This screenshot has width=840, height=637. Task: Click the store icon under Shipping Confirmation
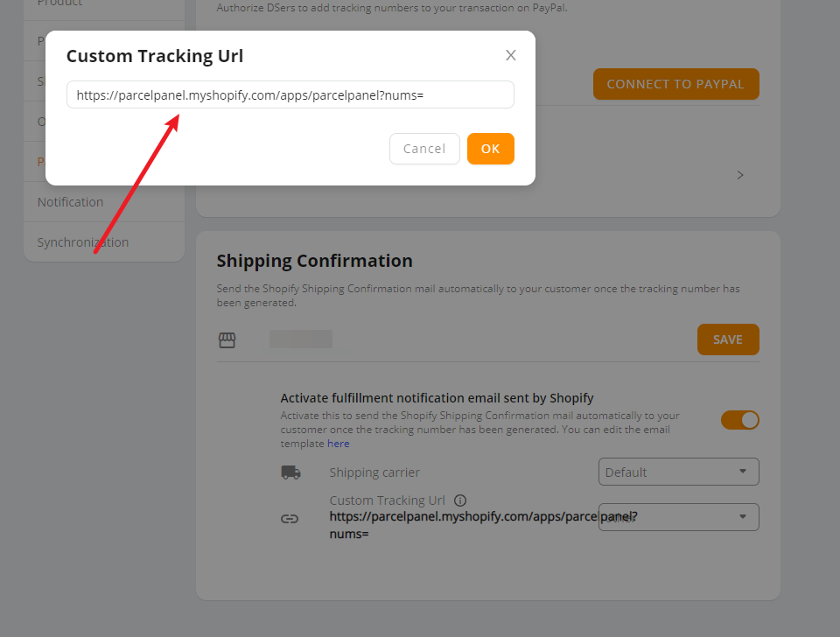coord(227,339)
